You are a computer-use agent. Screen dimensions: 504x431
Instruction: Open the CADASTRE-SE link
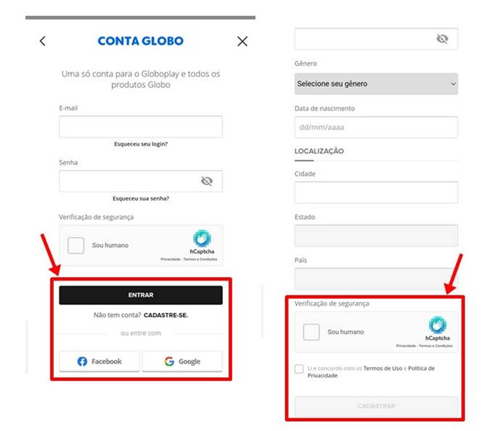tap(166, 315)
